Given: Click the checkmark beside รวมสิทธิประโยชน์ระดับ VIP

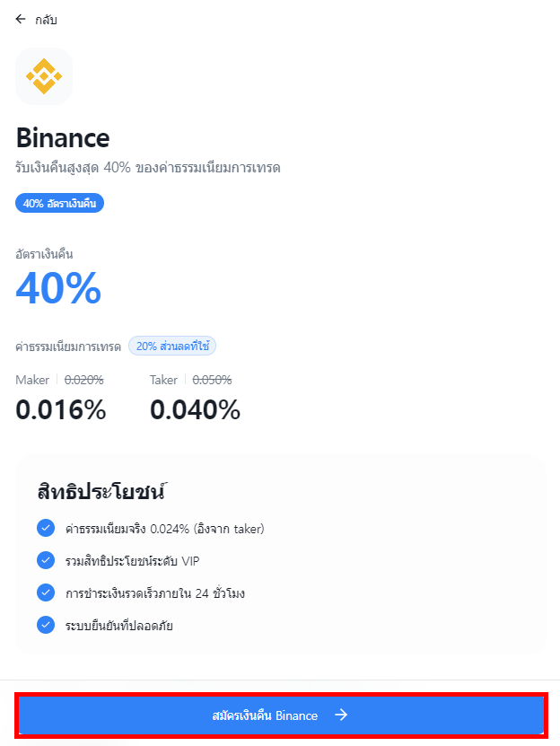Looking at the screenshot, I should 46,560.
